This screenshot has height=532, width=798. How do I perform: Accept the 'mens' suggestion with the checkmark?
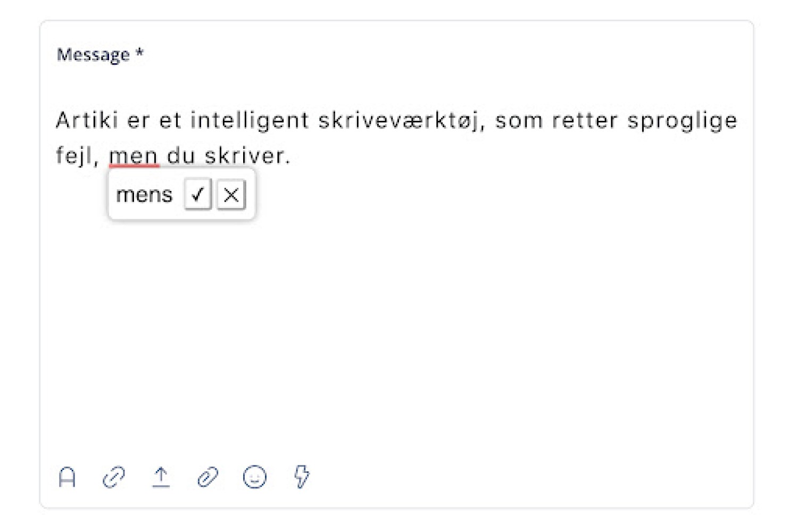198,195
